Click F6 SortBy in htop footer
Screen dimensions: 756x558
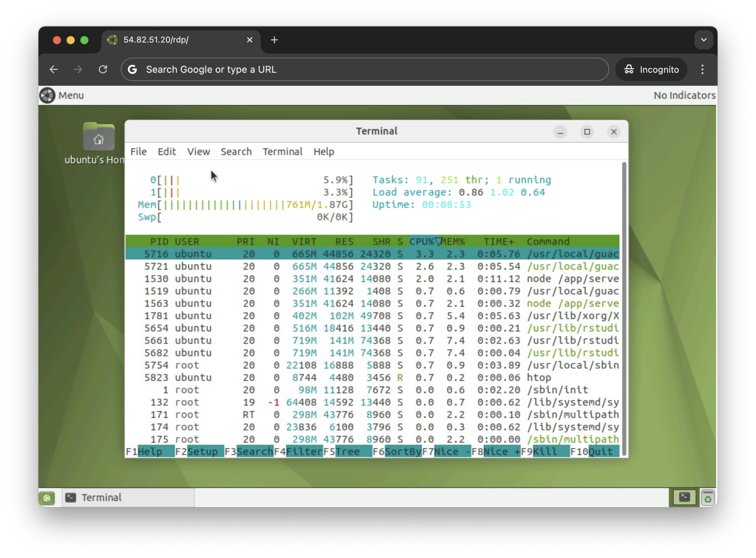[x=397, y=452]
